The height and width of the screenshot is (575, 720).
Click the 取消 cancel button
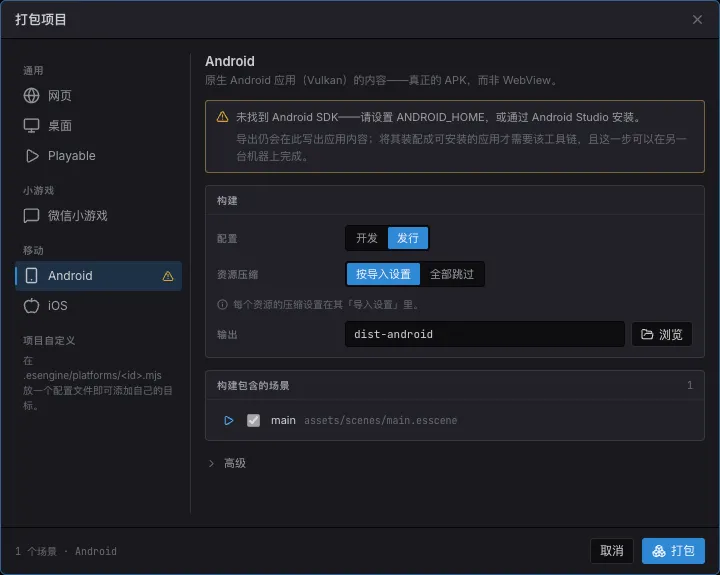[x=612, y=551]
